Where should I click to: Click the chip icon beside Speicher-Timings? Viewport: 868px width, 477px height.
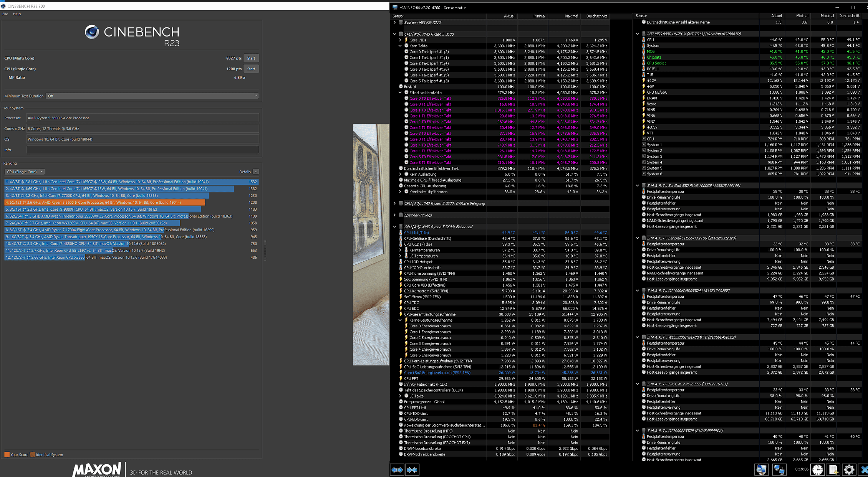(401, 215)
